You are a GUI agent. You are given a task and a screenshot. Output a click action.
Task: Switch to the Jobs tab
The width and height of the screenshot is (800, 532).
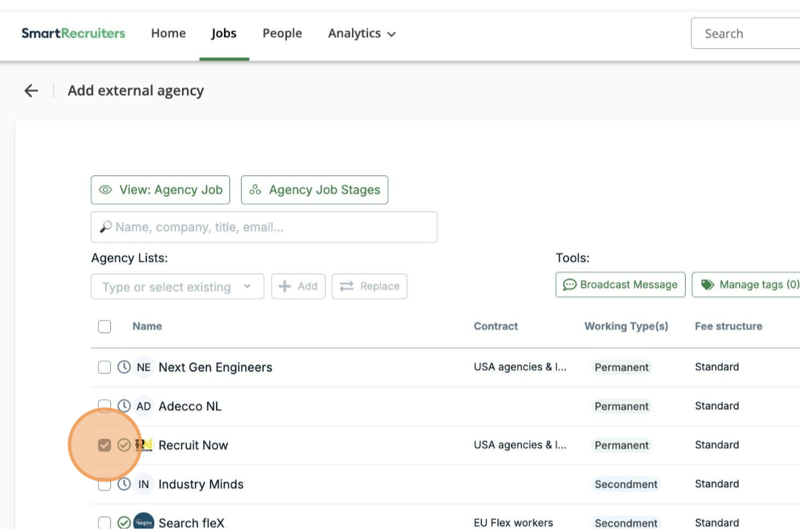coord(224,33)
